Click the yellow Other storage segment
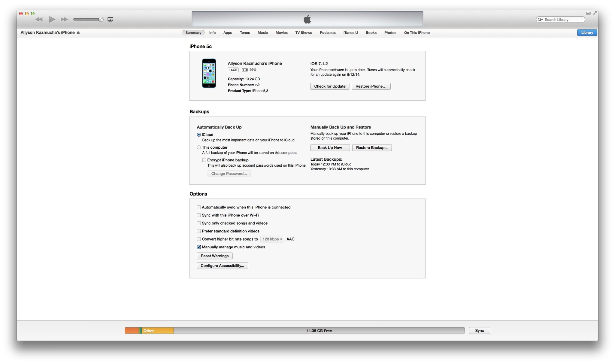Screen dimensions: 615x364 (x=158, y=331)
